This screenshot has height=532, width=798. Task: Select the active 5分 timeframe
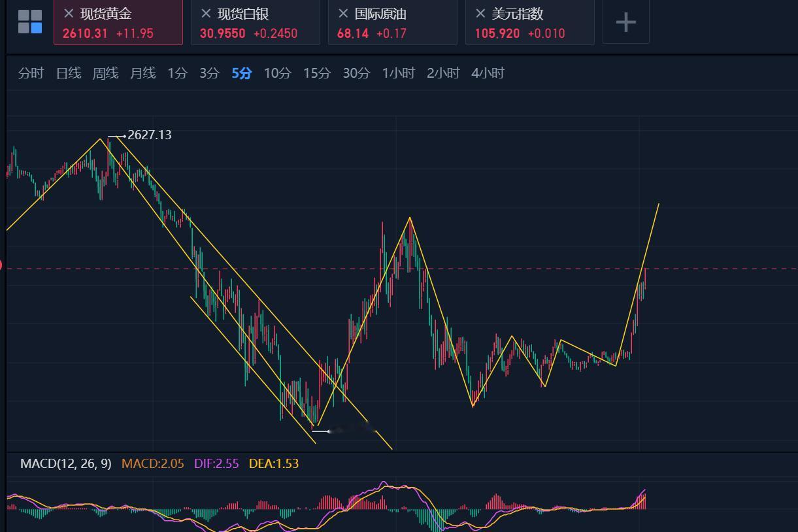coord(241,73)
